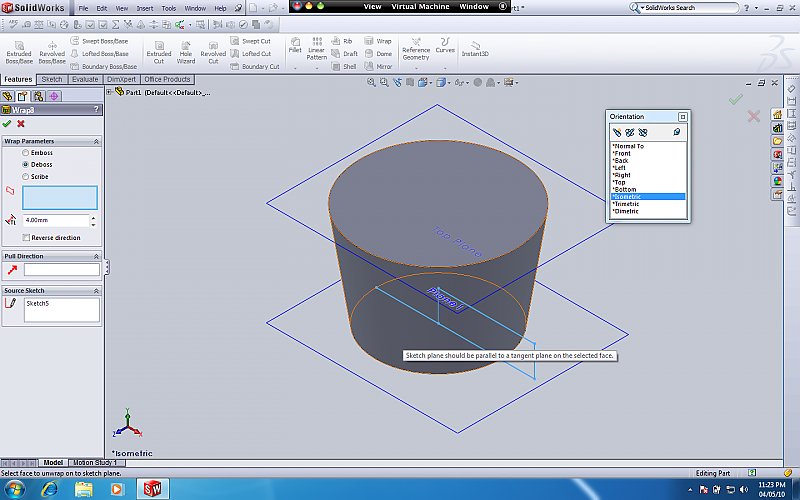Open Internet Explorer from the taskbar
Image resolution: width=800 pixels, height=500 pixels.
point(49,489)
